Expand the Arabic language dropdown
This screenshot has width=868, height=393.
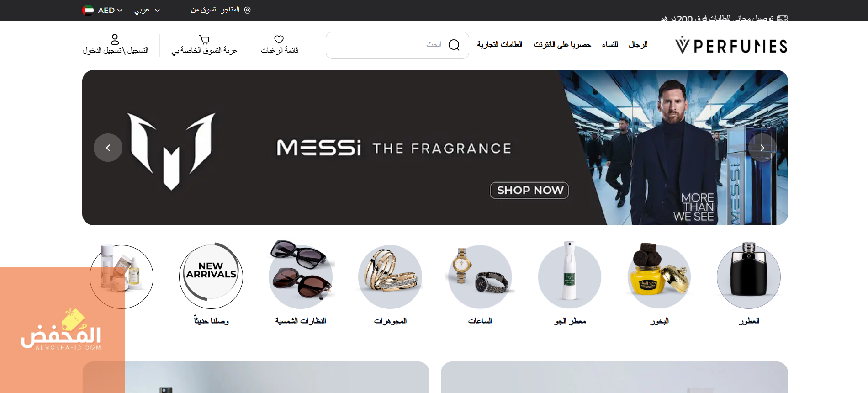[x=147, y=10]
